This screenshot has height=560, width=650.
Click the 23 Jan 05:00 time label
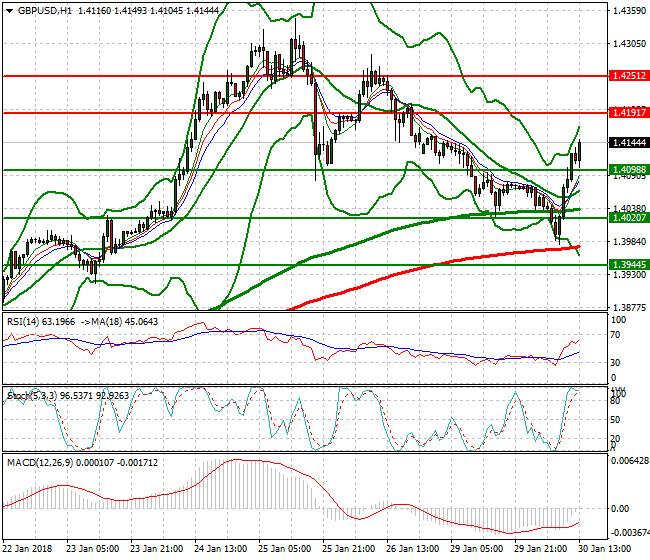92,549
